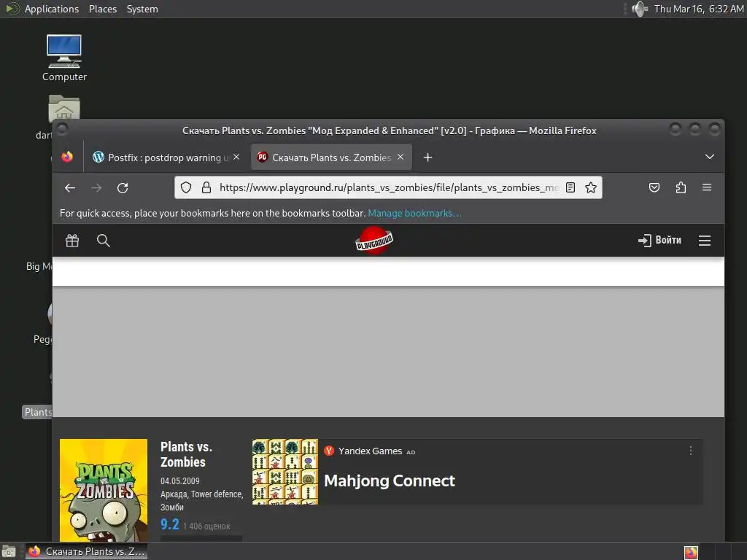
Task: Open the System menu in top panel
Action: point(142,9)
